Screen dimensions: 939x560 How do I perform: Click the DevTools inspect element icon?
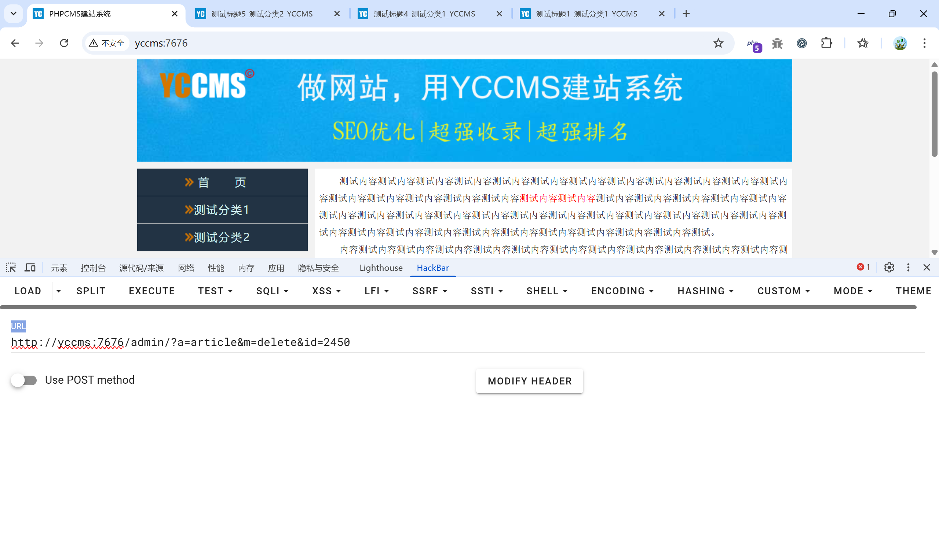[11, 268]
